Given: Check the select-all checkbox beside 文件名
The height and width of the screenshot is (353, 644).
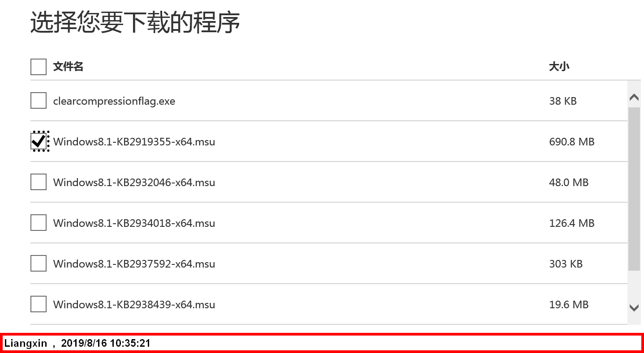Looking at the screenshot, I should pos(39,67).
